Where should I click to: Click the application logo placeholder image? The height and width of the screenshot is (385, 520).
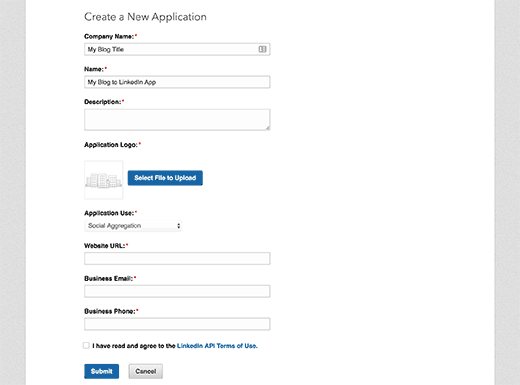coord(104,180)
